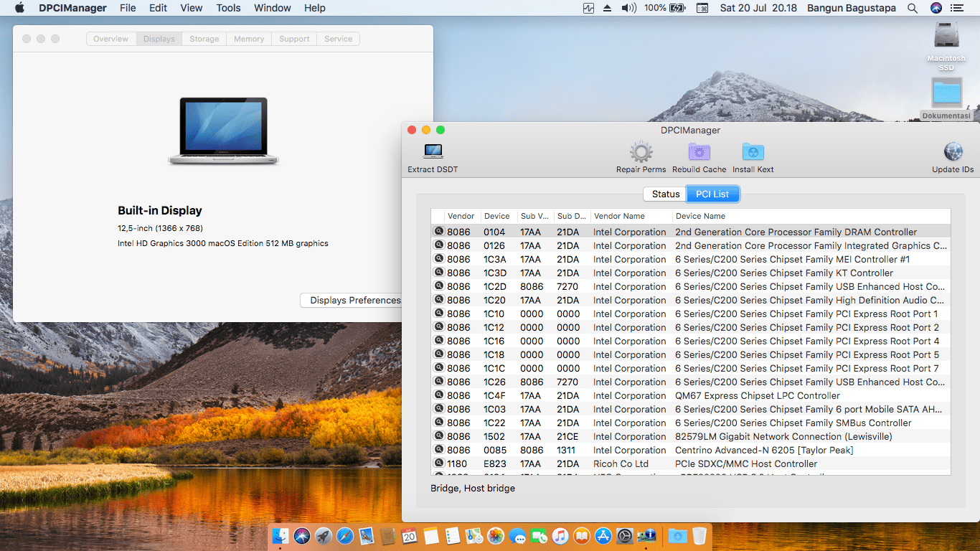Open the Window menu
Screen dimensions: 980x551
[273, 8]
